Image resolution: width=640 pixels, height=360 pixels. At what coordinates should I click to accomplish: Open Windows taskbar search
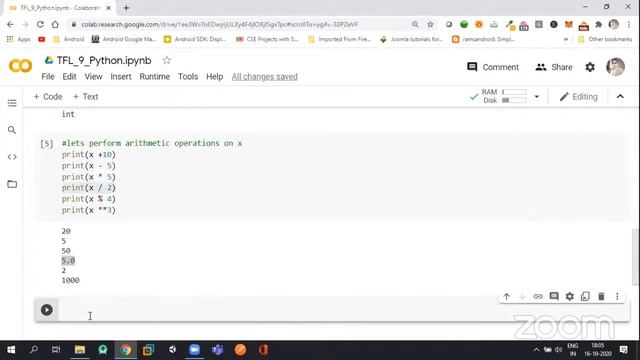pos(34,350)
